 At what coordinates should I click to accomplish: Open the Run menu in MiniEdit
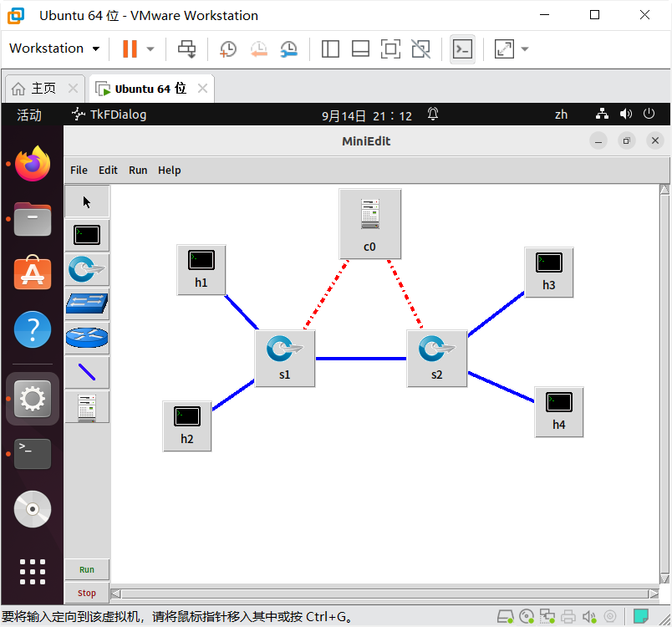pyautogui.click(x=138, y=171)
